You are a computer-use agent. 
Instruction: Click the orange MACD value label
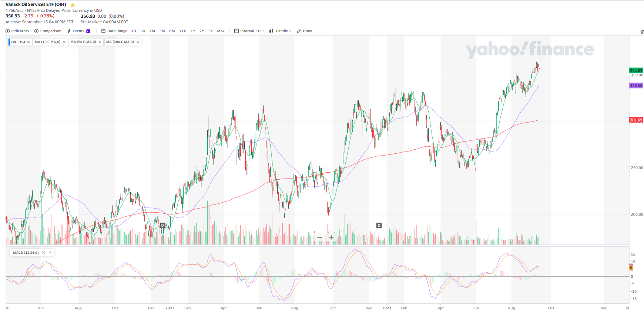point(631,267)
